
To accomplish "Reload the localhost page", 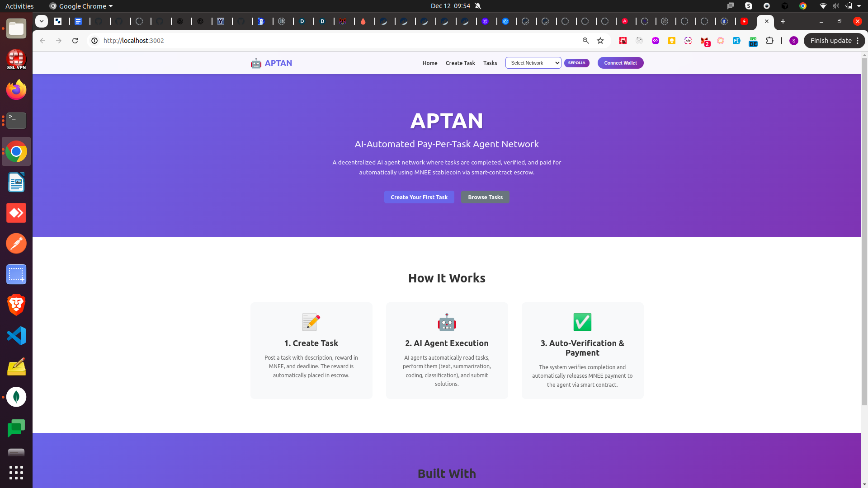I will (x=75, y=41).
